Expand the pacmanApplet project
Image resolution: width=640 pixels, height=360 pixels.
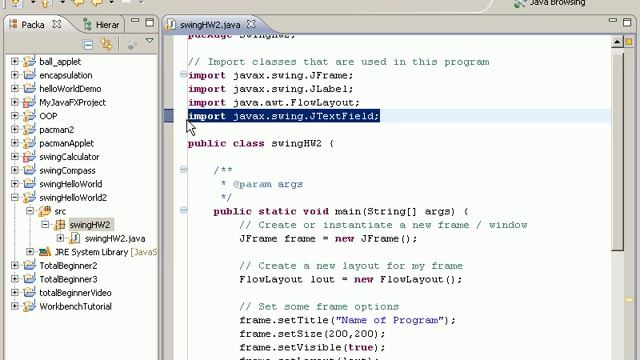point(15,143)
